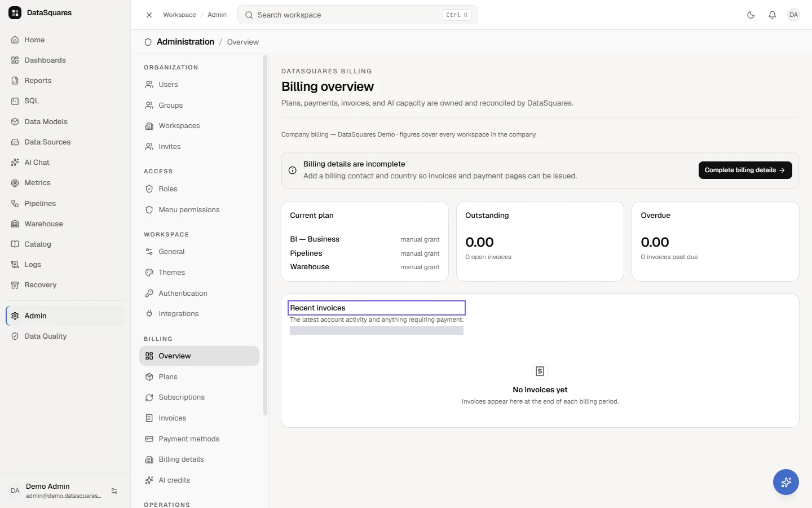Open Themes workspace settings
Screen dimensions: 812x508
pos(199,273)
